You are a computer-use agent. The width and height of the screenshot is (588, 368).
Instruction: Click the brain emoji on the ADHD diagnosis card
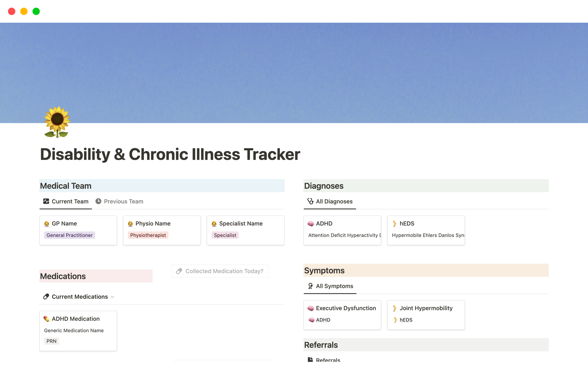[311, 224]
